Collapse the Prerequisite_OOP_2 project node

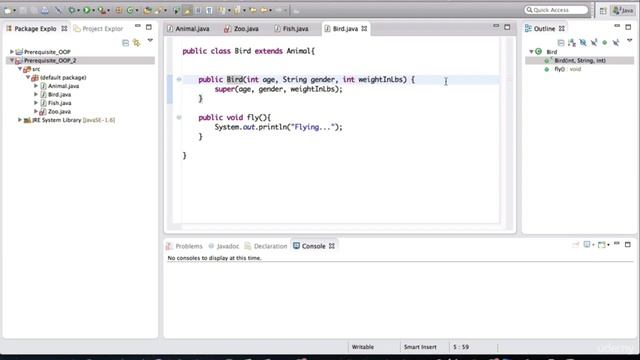[12, 60]
